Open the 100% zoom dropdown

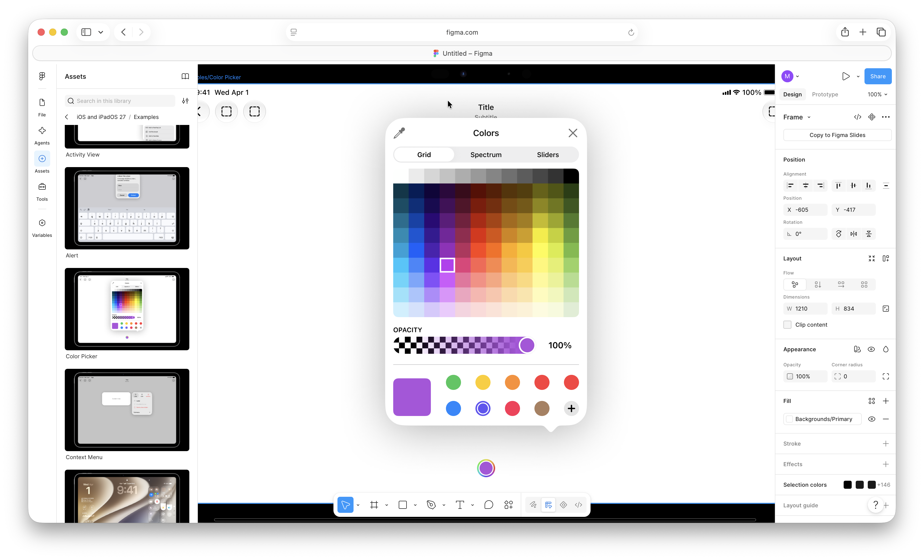[x=878, y=94]
